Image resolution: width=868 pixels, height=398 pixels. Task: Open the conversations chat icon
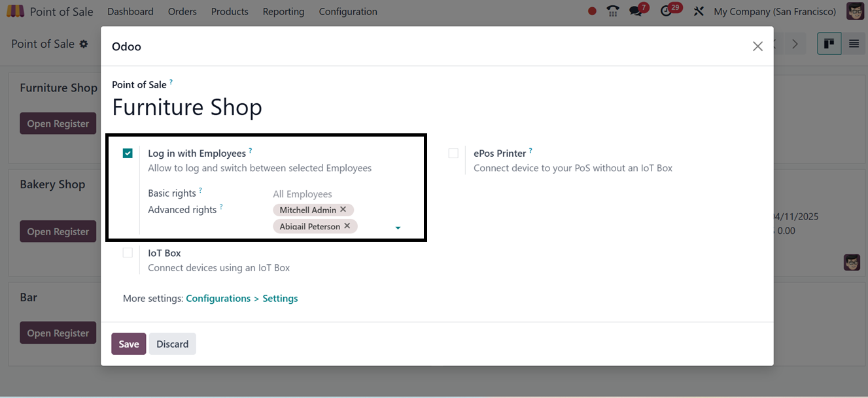click(635, 11)
